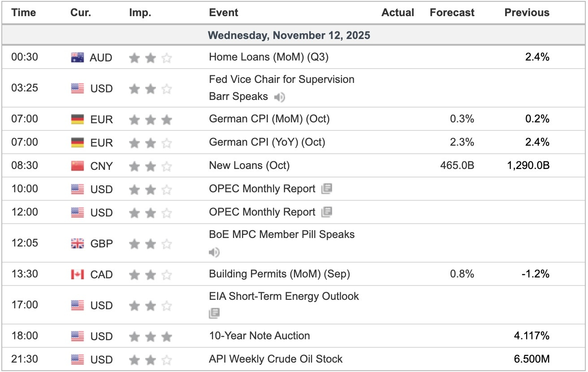Image resolution: width=588 pixels, height=372 pixels.
Task: Open the report icon for the 12:00 OPEC Monthly Report
Action: click(x=326, y=212)
